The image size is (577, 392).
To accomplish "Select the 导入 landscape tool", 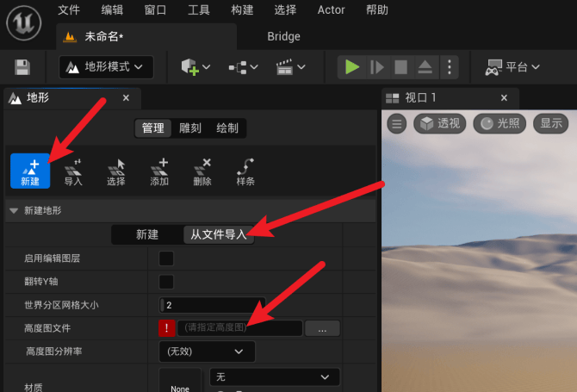I will click(73, 171).
